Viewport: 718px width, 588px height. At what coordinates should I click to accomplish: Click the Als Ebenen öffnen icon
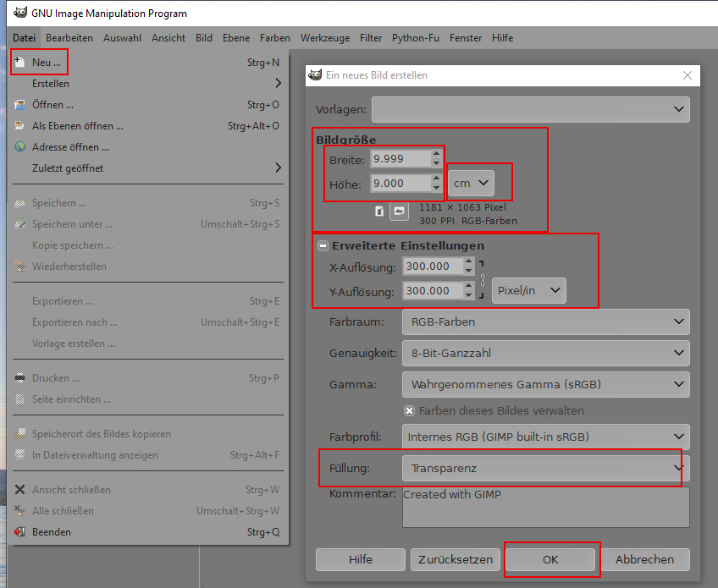coord(21,126)
